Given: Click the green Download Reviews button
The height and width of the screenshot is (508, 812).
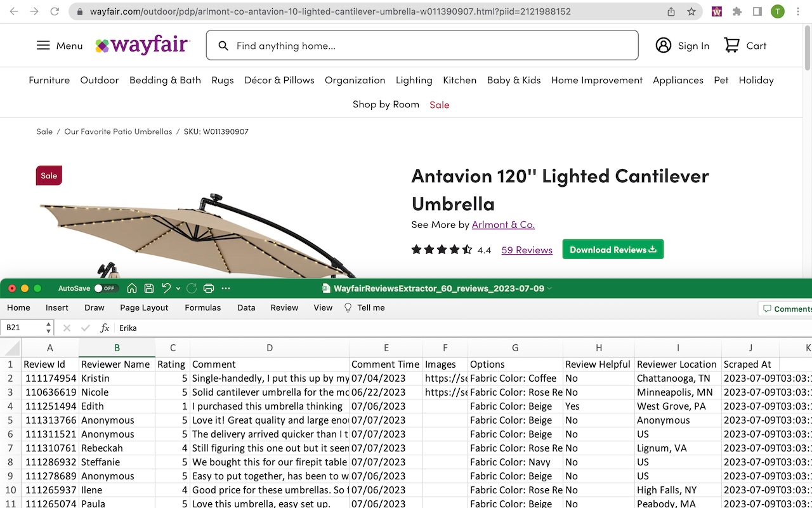Looking at the screenshot, I should point(612,250).
